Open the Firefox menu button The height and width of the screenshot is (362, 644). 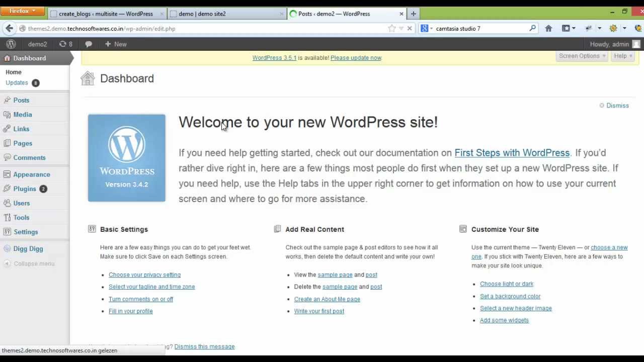(23, 11)
